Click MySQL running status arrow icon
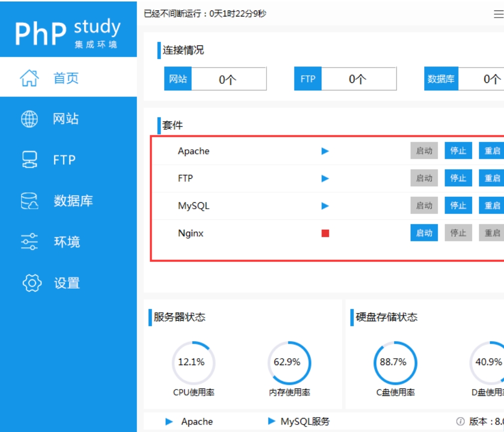 tap(325, 206)
